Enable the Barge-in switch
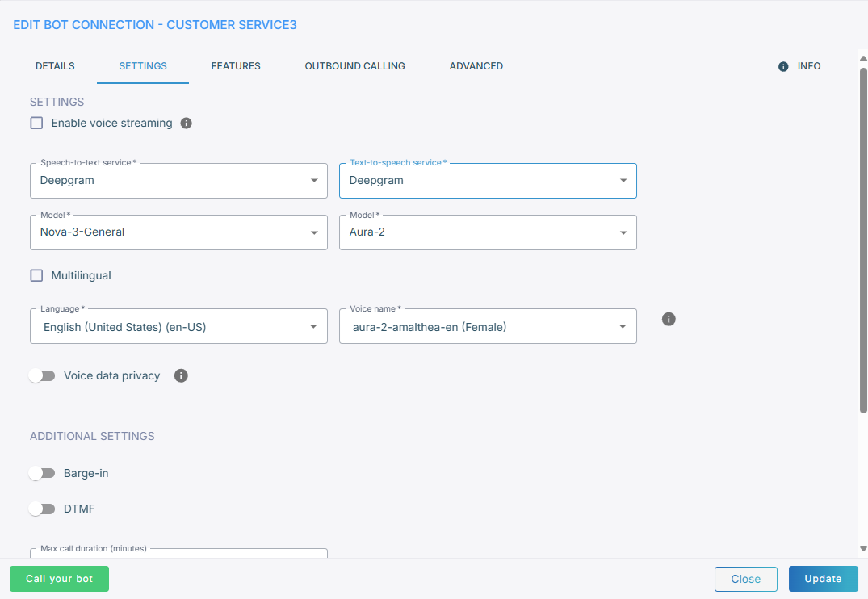The height and width of the screenshot is (599, 868). [42, 473]
